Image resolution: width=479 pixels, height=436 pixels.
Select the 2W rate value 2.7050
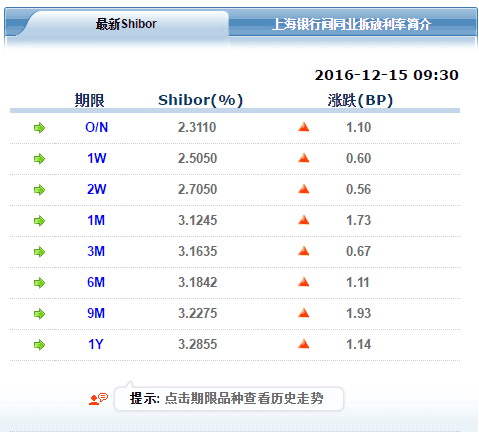(x=197, y=189)
